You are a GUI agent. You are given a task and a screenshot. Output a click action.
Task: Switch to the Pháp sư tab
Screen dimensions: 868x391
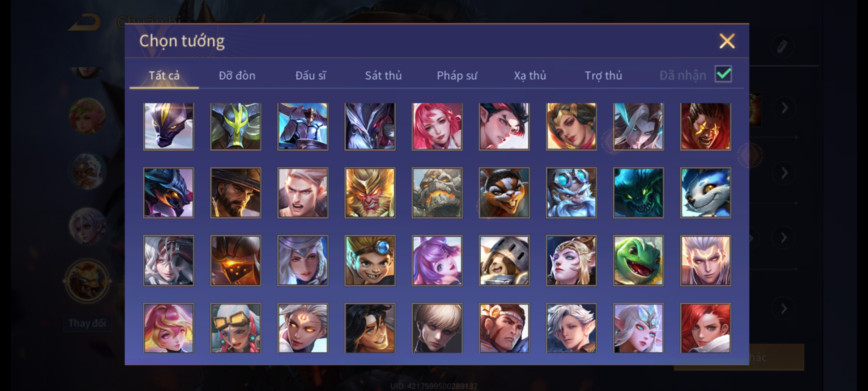457,75
